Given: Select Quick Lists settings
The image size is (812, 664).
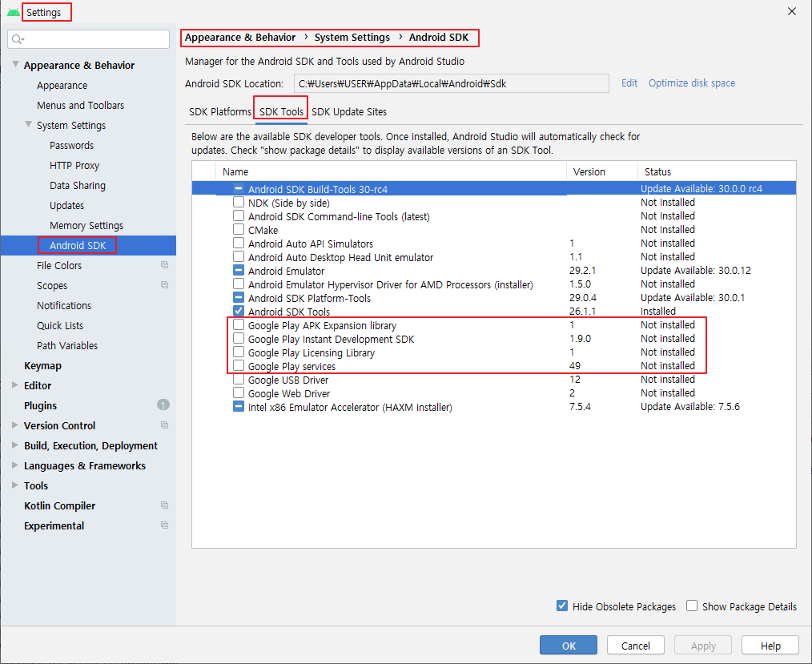Looking at the screenshot, I should (59, 325).
